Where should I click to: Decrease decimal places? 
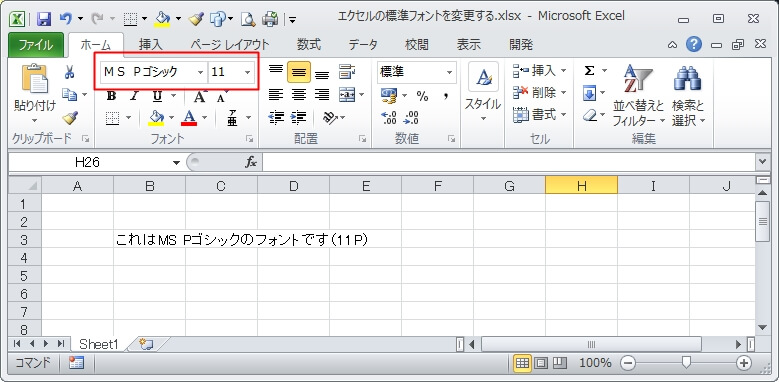tap(411, 118)
